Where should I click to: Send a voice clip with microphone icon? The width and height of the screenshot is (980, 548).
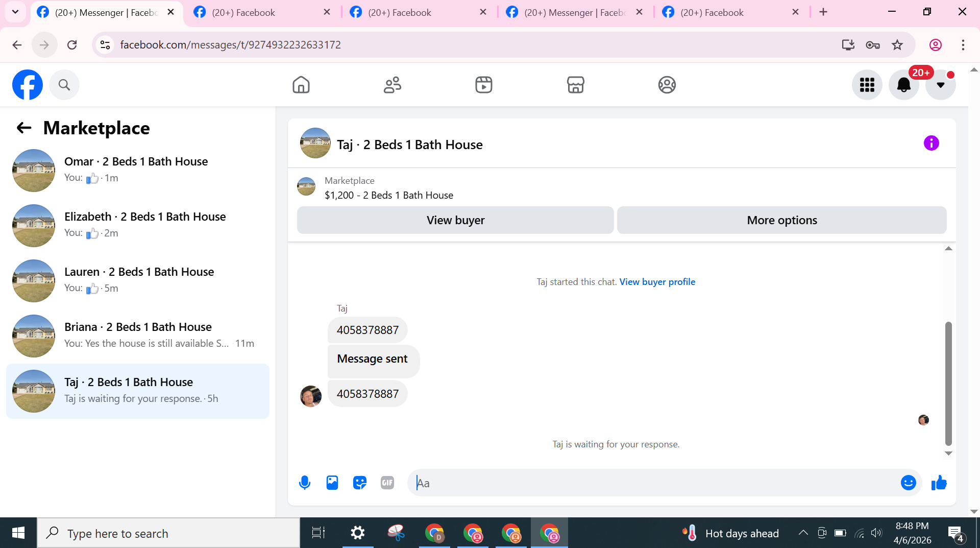click(305, 483)
